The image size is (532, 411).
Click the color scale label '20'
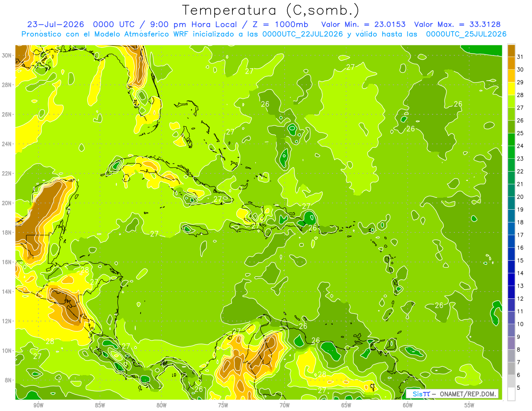click(520, 197)
